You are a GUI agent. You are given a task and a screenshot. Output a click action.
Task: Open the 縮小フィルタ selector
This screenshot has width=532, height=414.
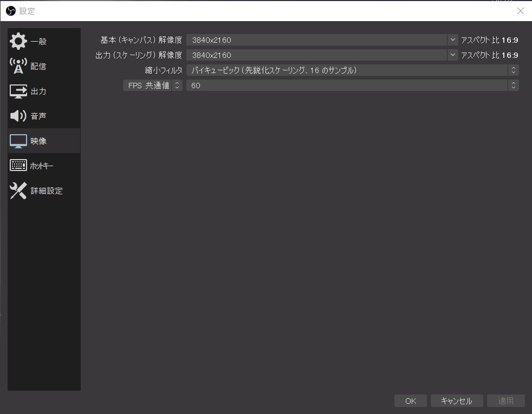[513, 70]
